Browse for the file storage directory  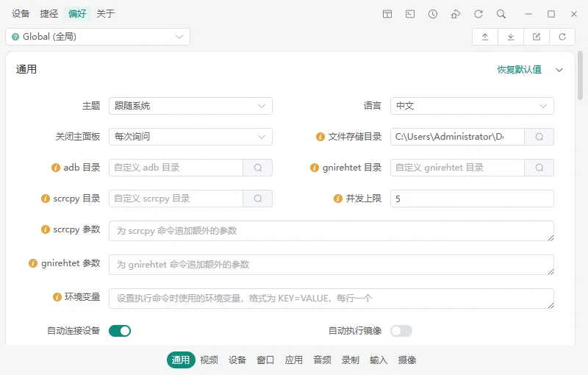(539, 137)
